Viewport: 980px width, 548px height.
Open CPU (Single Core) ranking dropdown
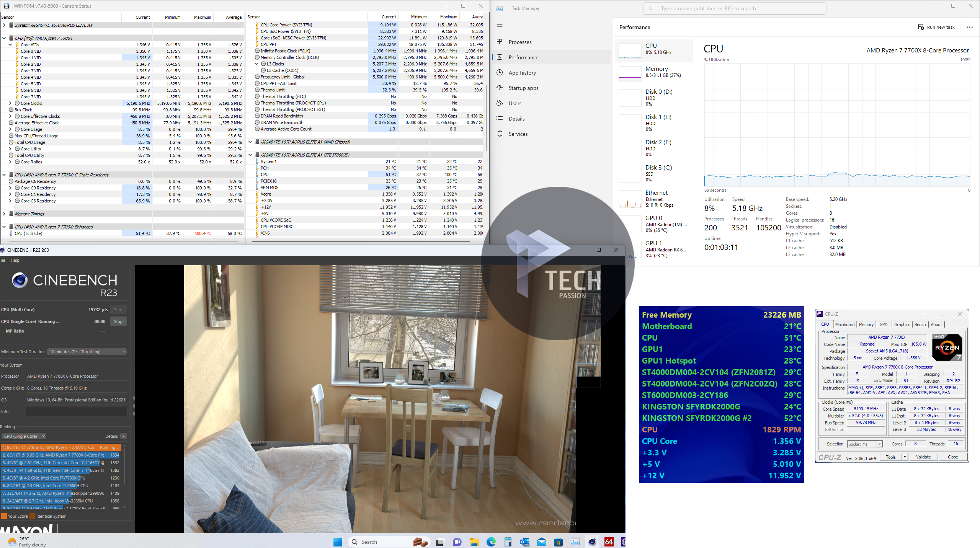click(x=24, y=436)
